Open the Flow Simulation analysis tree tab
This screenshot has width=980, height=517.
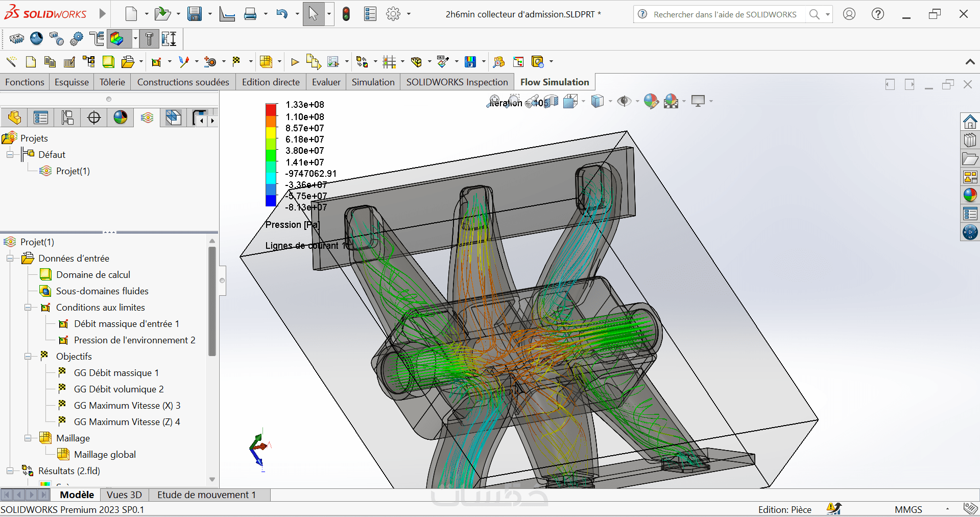(147, 118)
